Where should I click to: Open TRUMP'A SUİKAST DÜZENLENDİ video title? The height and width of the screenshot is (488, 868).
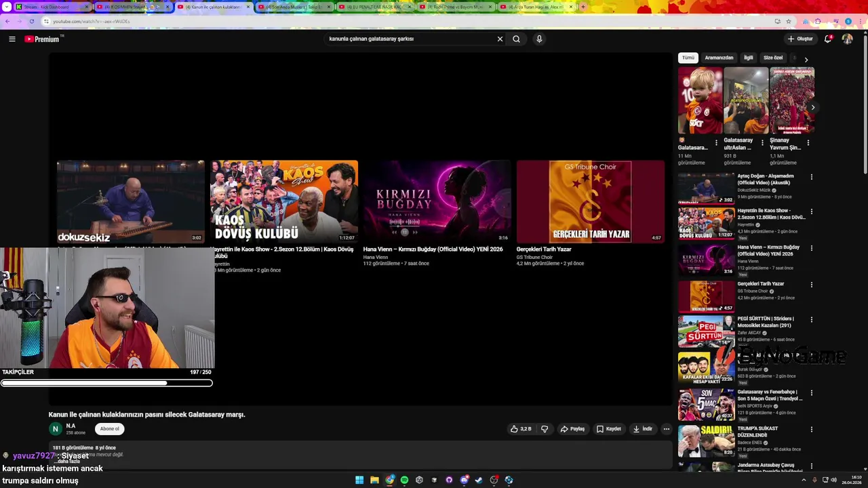(757, 432)
